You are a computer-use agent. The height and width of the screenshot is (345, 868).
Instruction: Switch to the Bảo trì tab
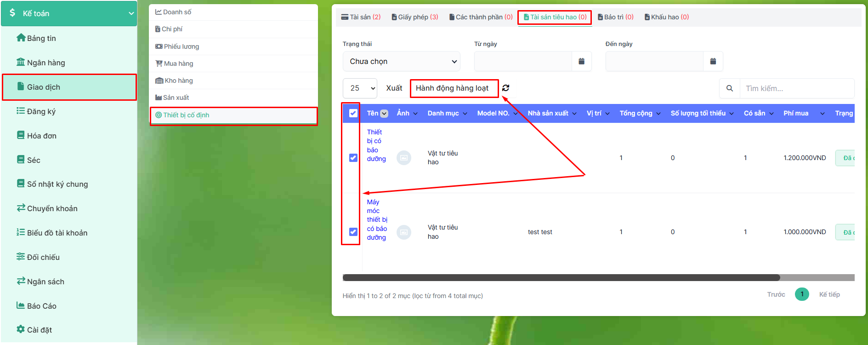[x=616, y=17]
